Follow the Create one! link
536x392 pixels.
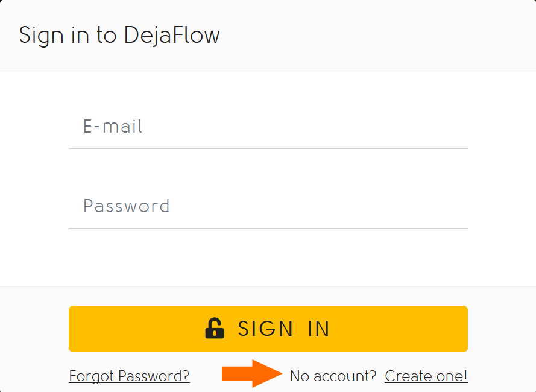426,376
